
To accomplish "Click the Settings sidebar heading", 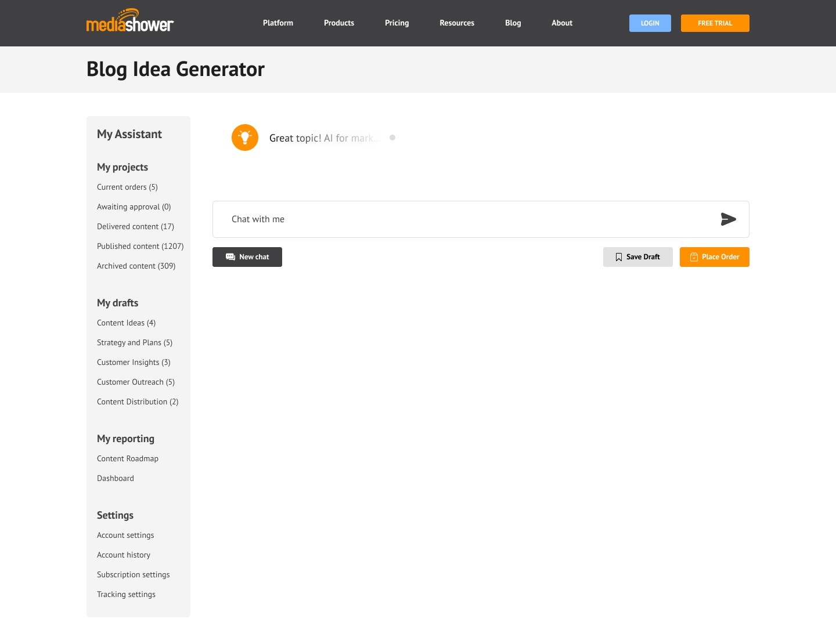I will 115,515.
